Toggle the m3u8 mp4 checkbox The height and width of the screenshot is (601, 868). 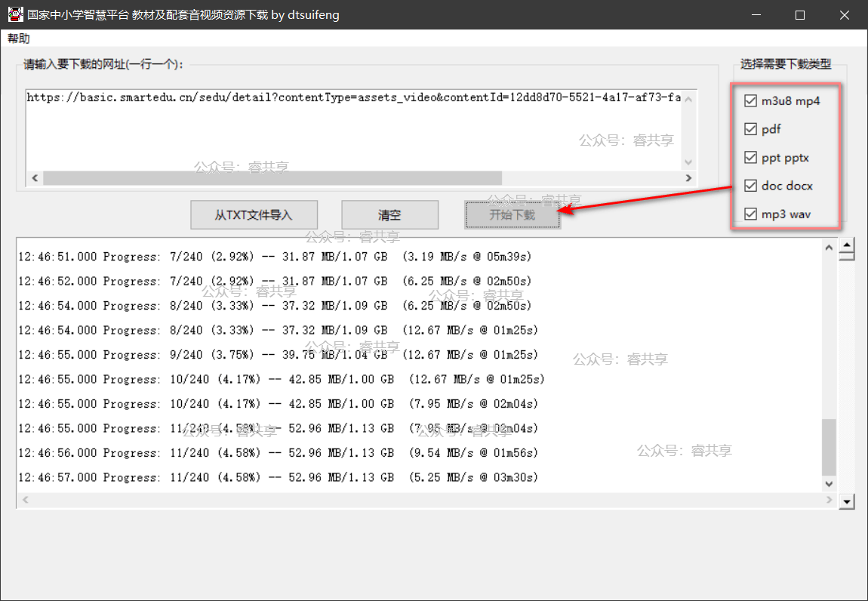tap(751, 101)
